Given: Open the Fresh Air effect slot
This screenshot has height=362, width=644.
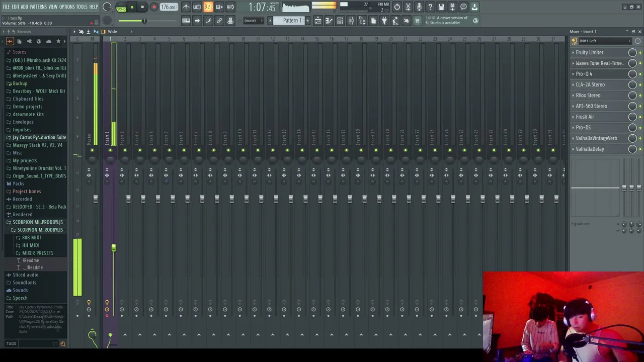Looking at the screenshot, I should (x=585, y=117).
